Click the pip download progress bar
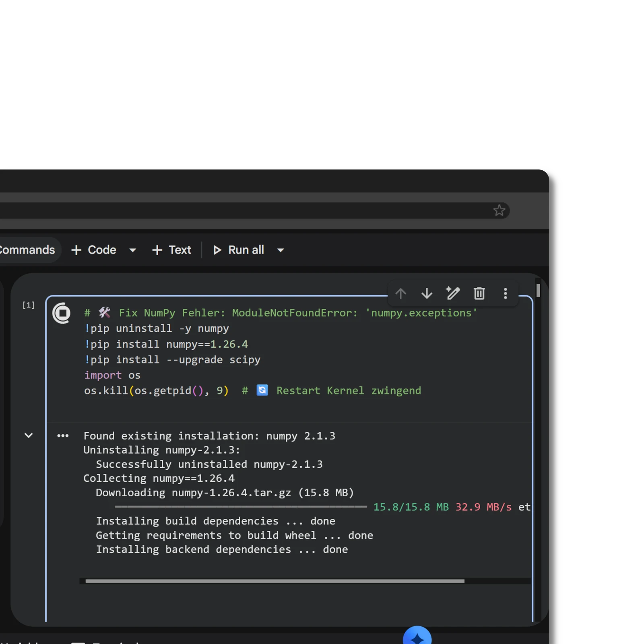 (241, 507)
